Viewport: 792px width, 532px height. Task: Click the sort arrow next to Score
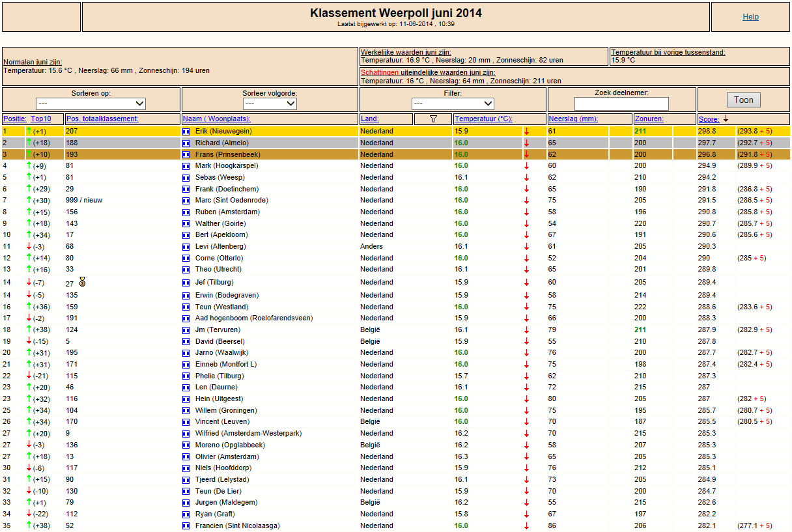point(726,119)
